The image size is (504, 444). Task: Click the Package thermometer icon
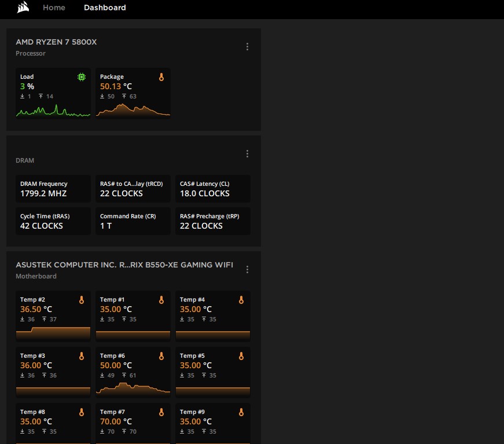pos(161,77)
